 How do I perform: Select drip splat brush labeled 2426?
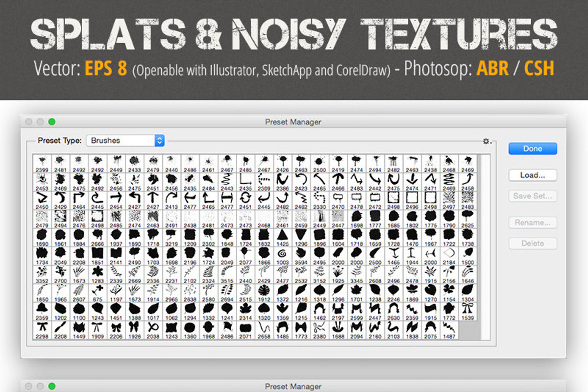tap(282, 164)
